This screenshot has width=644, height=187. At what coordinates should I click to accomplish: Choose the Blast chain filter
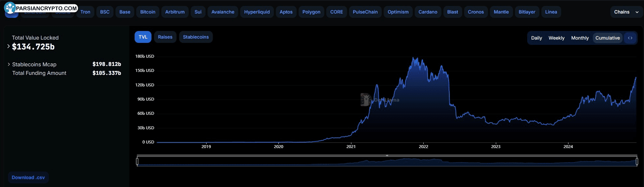453,12
